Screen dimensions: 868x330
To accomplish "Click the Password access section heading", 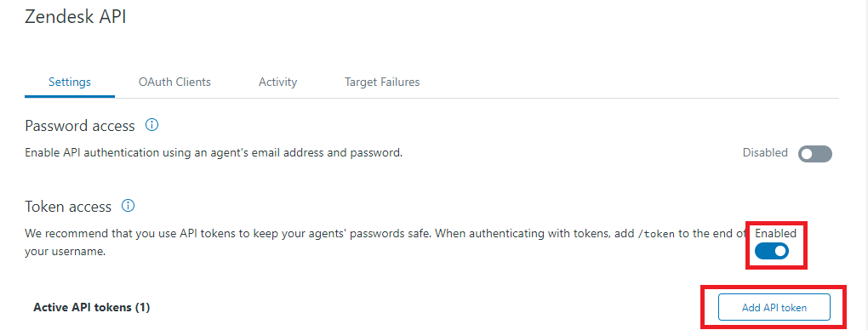I will 80,126.
